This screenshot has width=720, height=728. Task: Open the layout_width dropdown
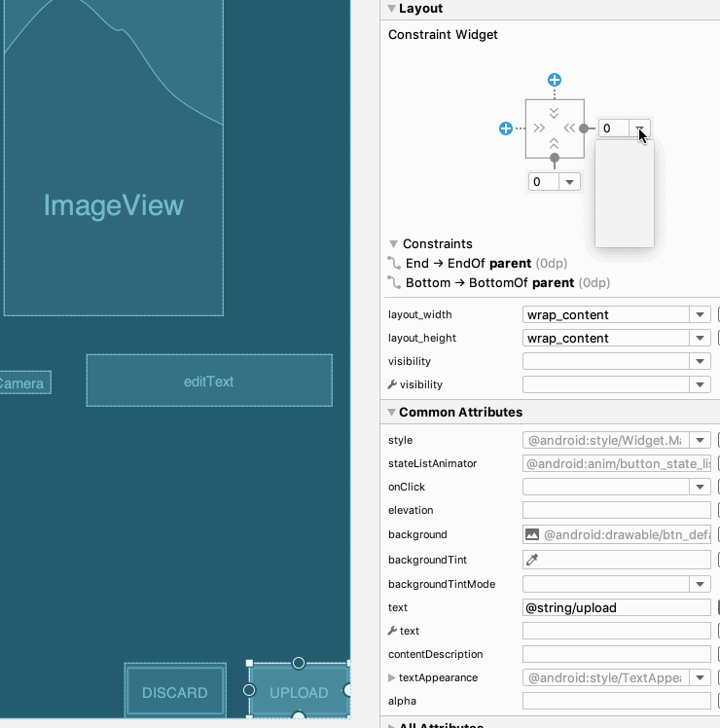(x=699, y=314)
